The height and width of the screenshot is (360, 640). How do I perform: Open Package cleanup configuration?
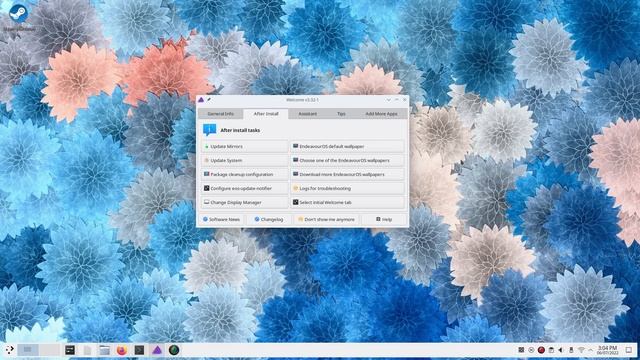click(x=244, y=174)
